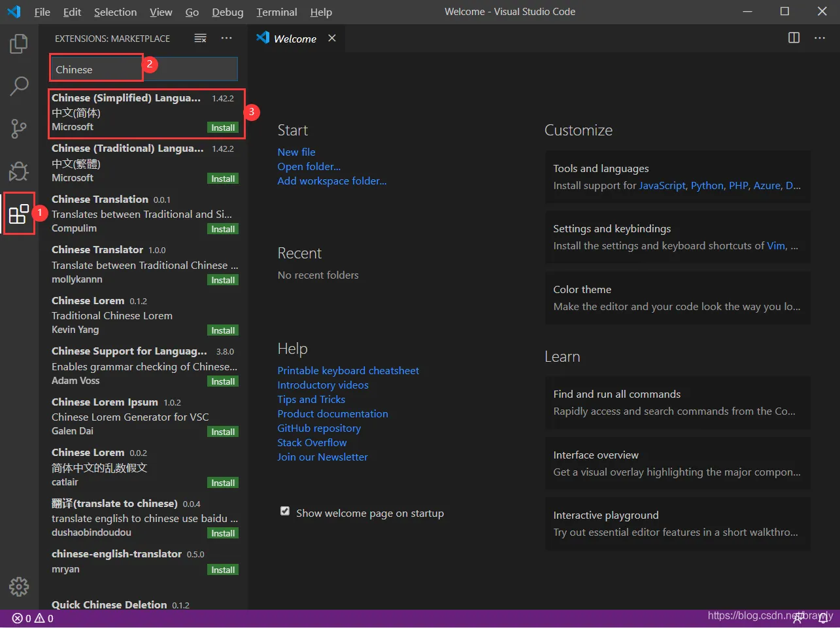Open the Edit menu
This screenshot has height=628, width=840.
72,12
